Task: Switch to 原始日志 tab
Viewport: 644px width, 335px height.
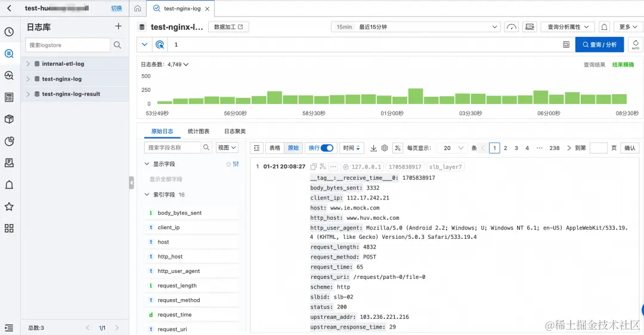Action: tap(162, 131)
